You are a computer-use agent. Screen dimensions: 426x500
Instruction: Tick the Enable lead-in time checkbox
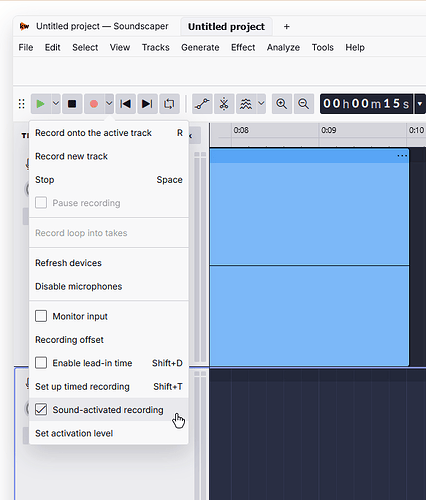41,363
